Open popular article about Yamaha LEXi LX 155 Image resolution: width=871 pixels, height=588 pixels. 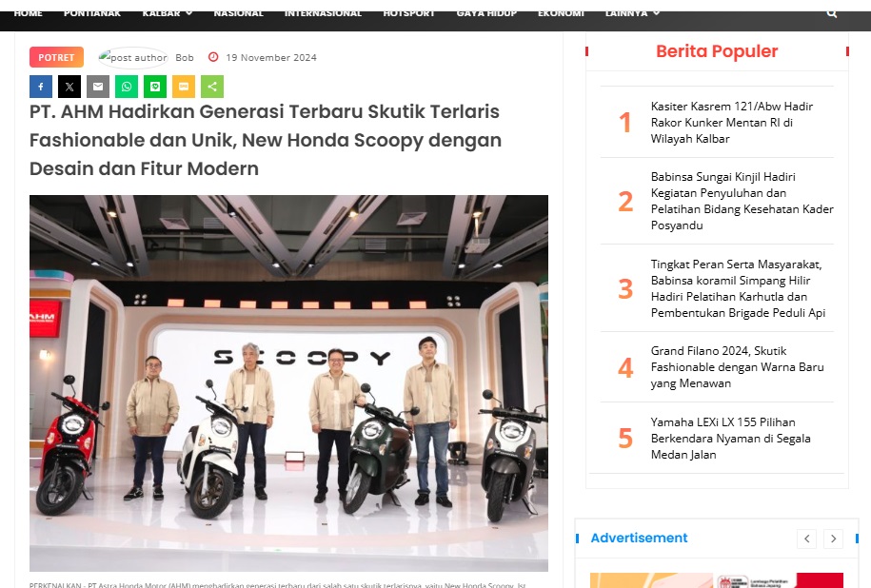(x=730, y=438)
